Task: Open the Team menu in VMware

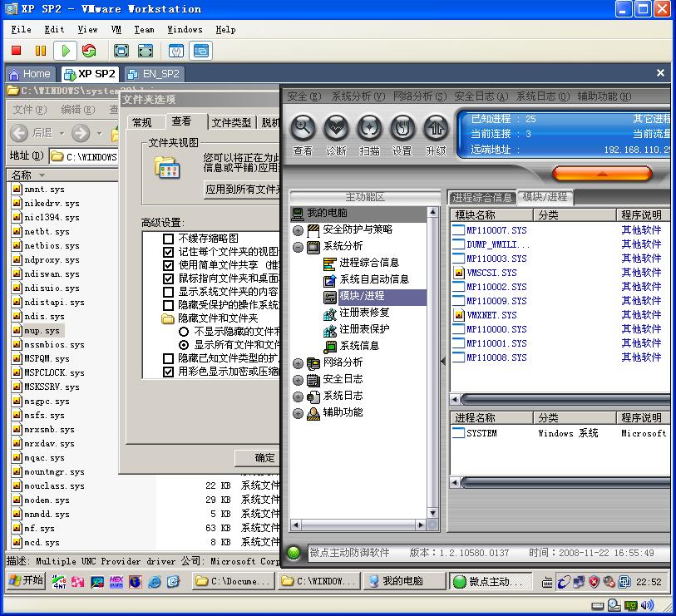Action: click(x=144, y=30)
